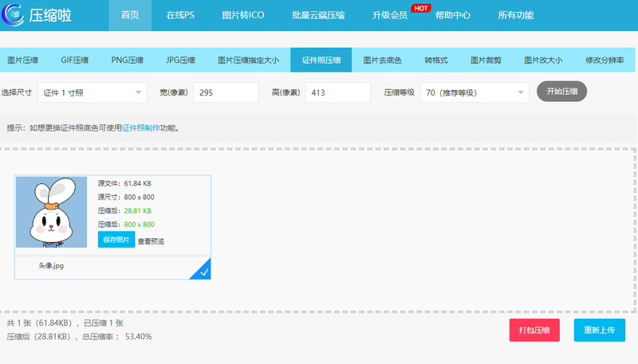Click the 宽(像素) field showing 295
This screenshot has width=638, height=364.
tap(226, 92)
